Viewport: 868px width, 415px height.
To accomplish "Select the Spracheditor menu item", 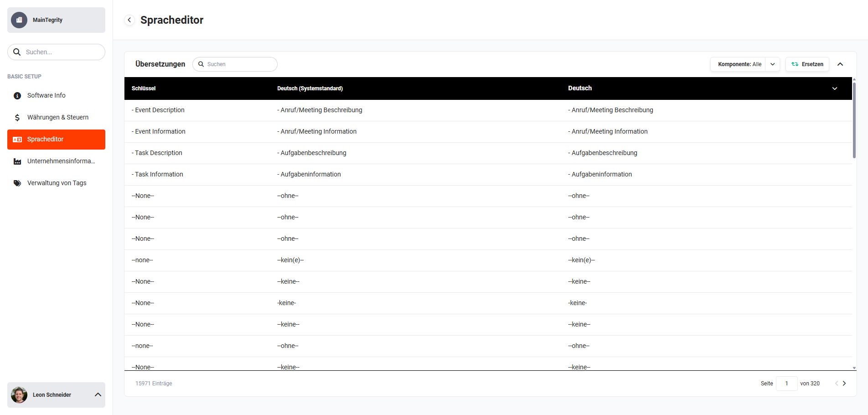I will (56, 140).
